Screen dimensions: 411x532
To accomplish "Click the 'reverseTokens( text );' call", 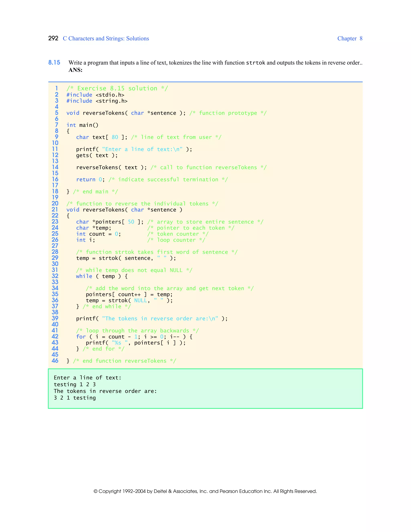I will (112, 167).
